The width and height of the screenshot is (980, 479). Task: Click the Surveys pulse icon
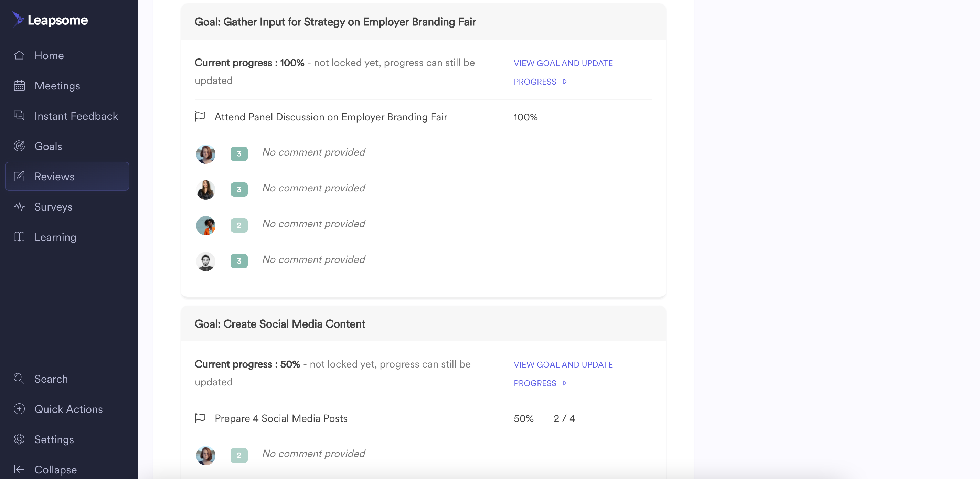(x=19, y=206)
